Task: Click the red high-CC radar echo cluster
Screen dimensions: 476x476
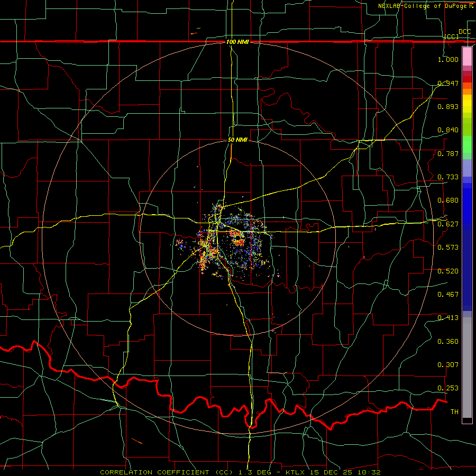Action: tap(237, 239)
